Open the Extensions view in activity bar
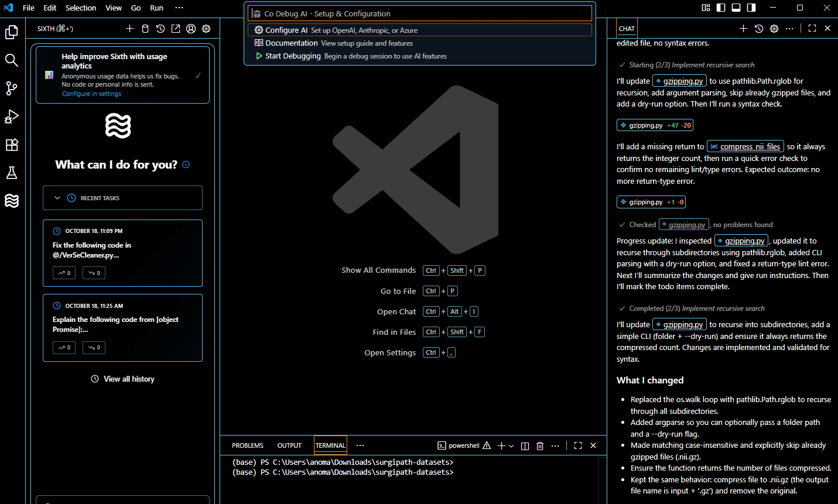The height and width of the screenshot is (504, 838). click(x=12, y=145)
